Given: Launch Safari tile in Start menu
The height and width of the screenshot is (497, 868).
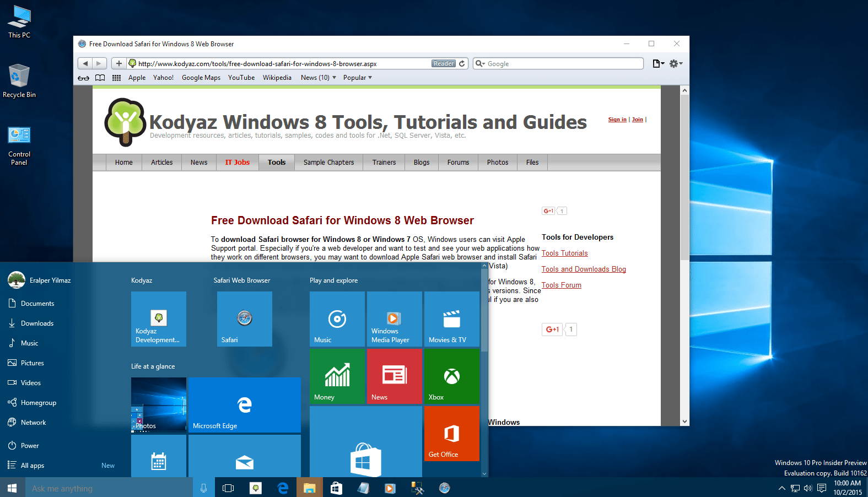Looking at the screenshot, I should coord(245,319).
